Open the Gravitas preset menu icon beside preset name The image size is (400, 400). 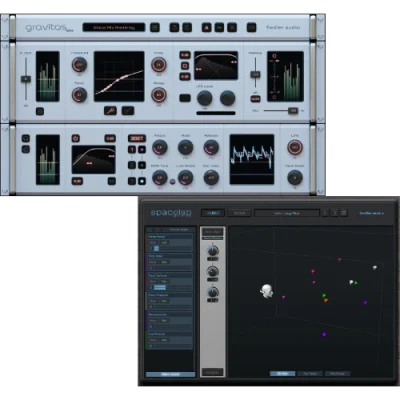tap(155, 27)
